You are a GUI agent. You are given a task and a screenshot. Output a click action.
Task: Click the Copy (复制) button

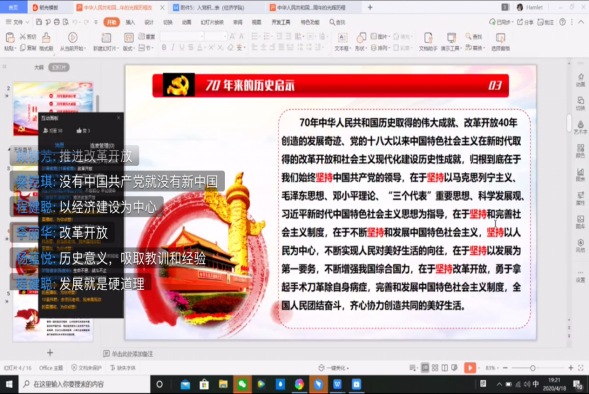(28, 48)
